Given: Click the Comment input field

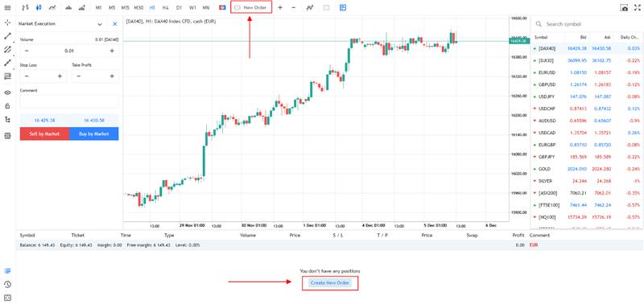Looking at the screenshot, I should click(x=69, y=102).
